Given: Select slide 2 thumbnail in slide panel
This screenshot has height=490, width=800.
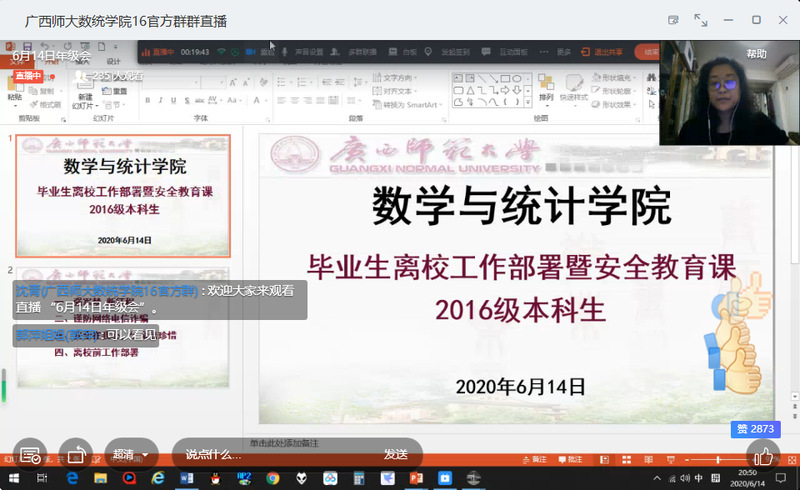Looking at the screenshot, I should coord(123,327).
